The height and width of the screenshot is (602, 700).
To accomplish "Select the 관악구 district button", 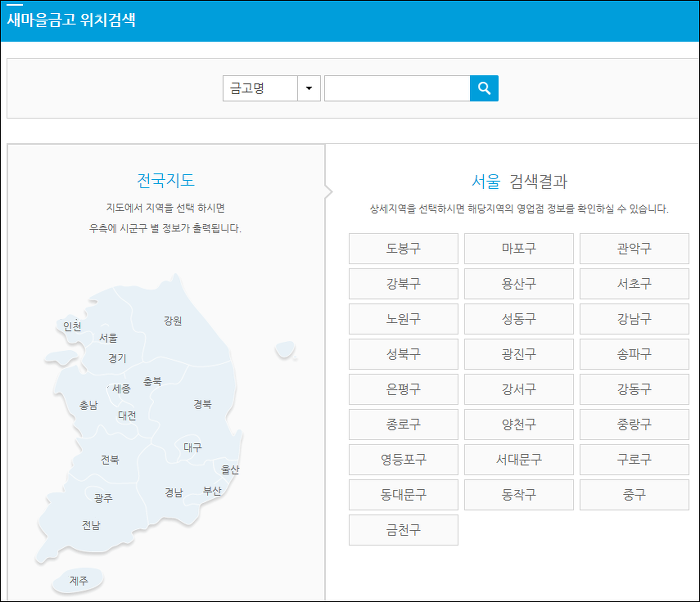I will [x=634, y=248].
